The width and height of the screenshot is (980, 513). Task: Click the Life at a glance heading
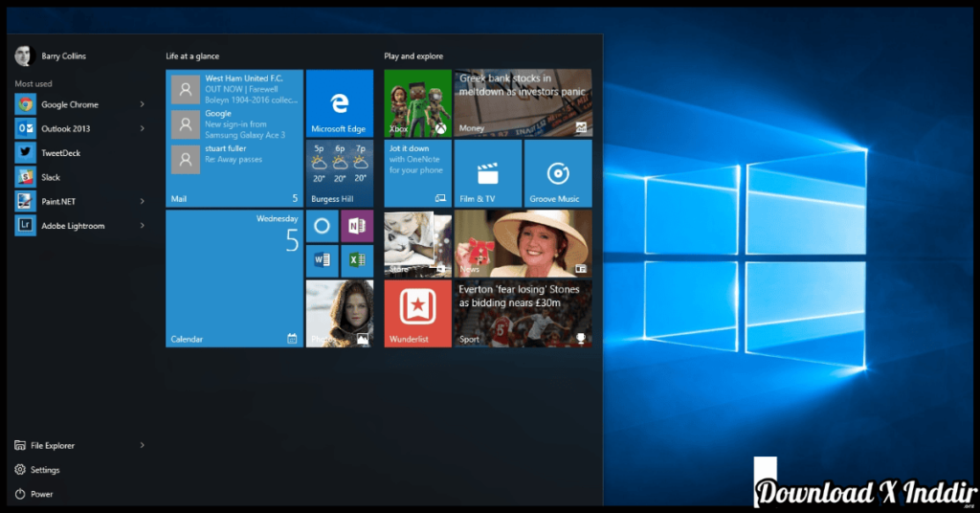[192, 56]
